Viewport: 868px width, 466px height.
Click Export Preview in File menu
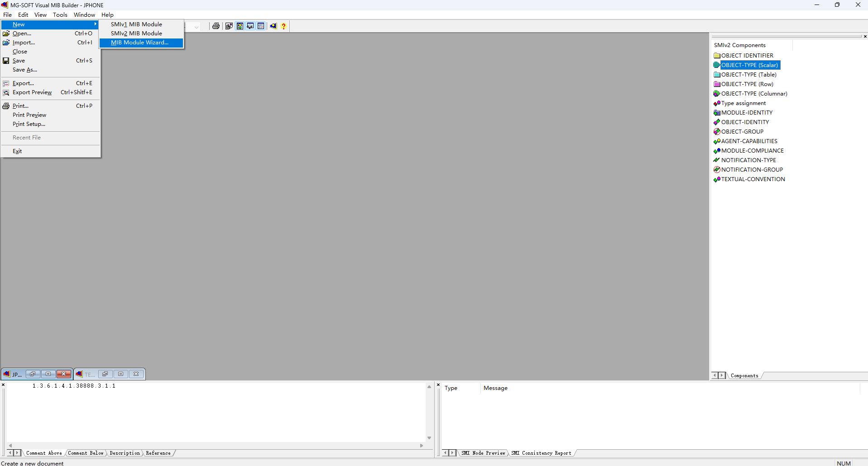pyautogui.click(x=50, y=92)
